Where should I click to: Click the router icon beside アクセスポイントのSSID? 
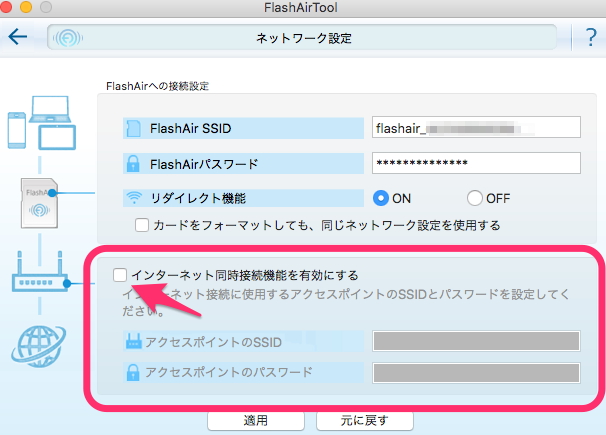coord(134,342)
